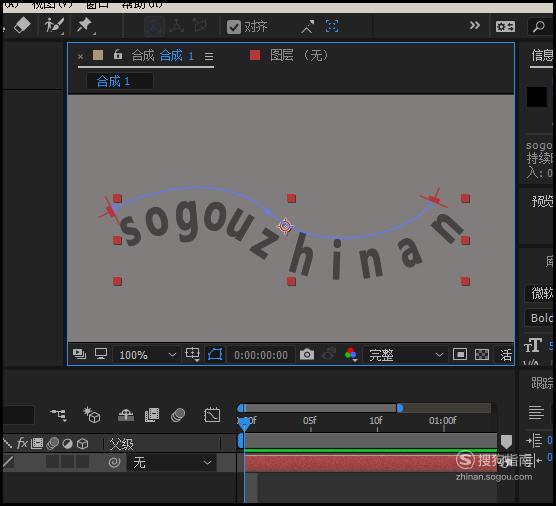Open the grid and guide options
Screen dimensions: 556x506
point(193,354)
